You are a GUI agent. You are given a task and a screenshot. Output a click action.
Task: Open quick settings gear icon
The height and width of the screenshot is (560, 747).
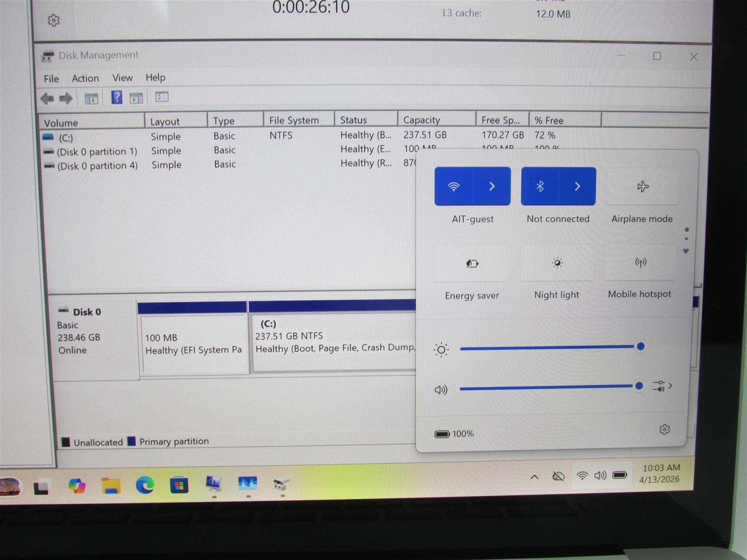[x=664, y=429]
